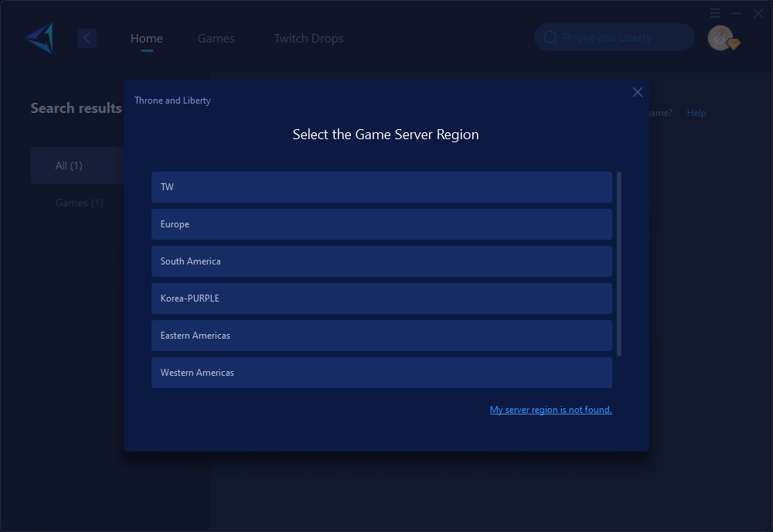Click the search magnifier icon
773x532 pixels.
pos(550,37)
